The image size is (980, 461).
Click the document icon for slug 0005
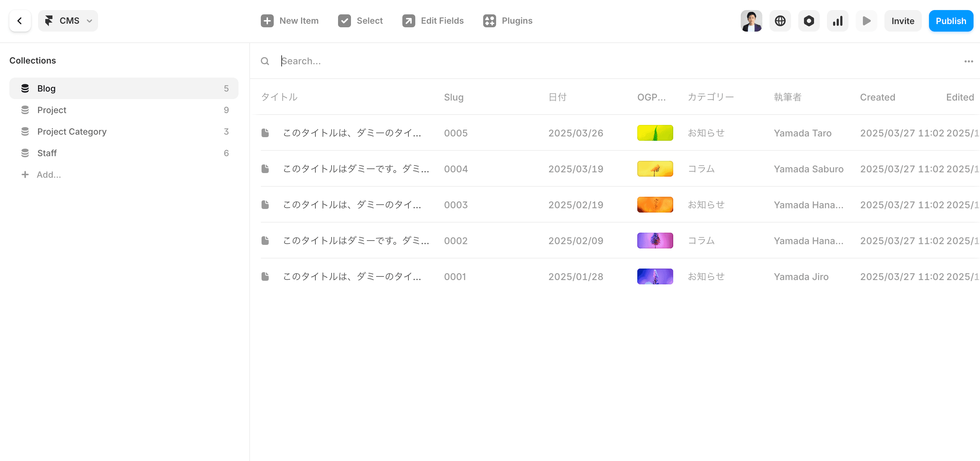[265, 133]
